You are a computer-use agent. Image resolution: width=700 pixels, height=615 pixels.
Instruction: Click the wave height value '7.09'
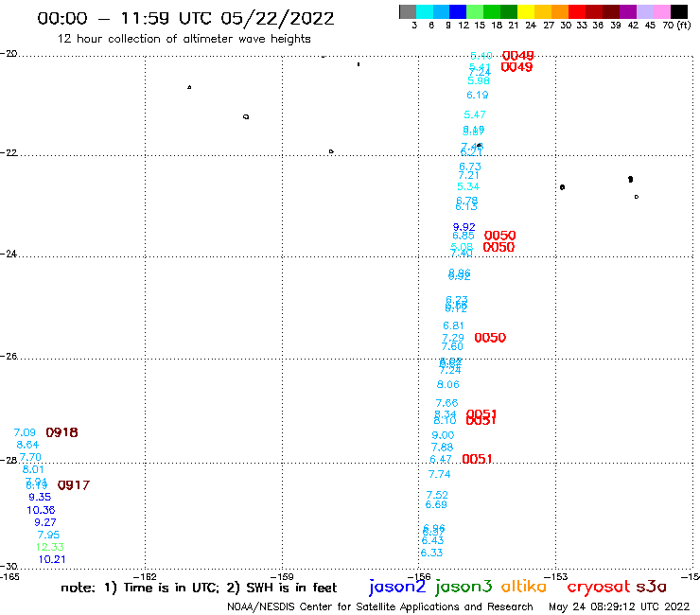(x=25, y=432)
